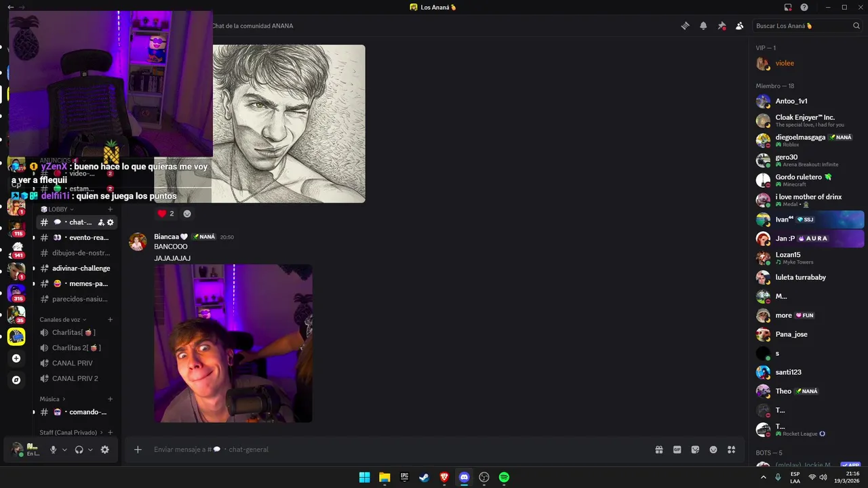Create invite icon on chat channel
Viewport: 868px width, 488px height.
click(x=101, y=222)
